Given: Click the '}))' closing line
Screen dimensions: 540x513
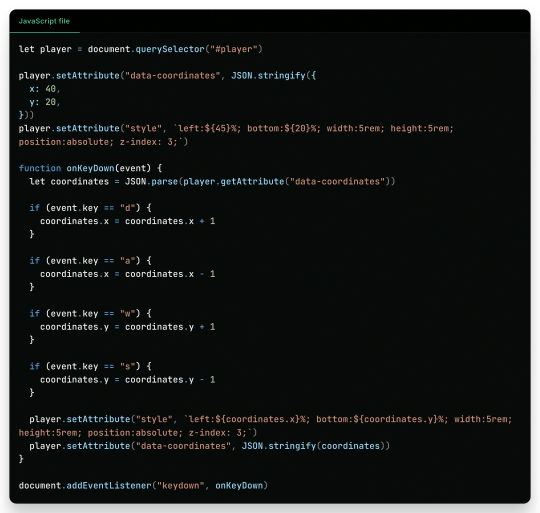Looking at the screenshot, I should pyautogui.click(x=26, y=115).
